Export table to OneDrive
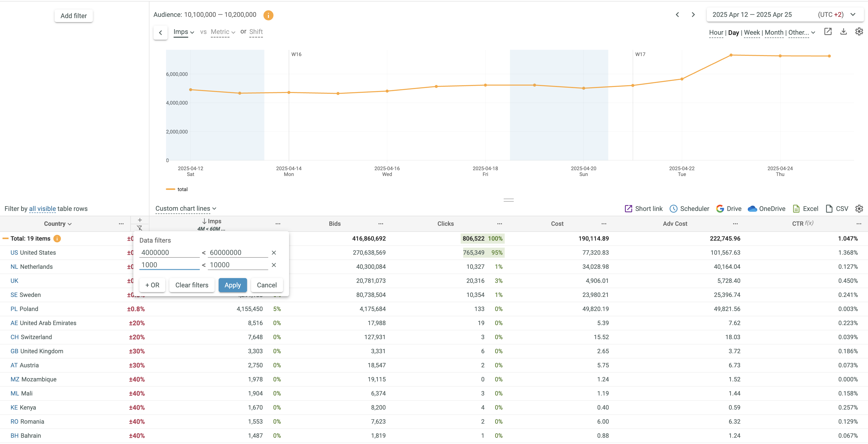 point(766,209)
